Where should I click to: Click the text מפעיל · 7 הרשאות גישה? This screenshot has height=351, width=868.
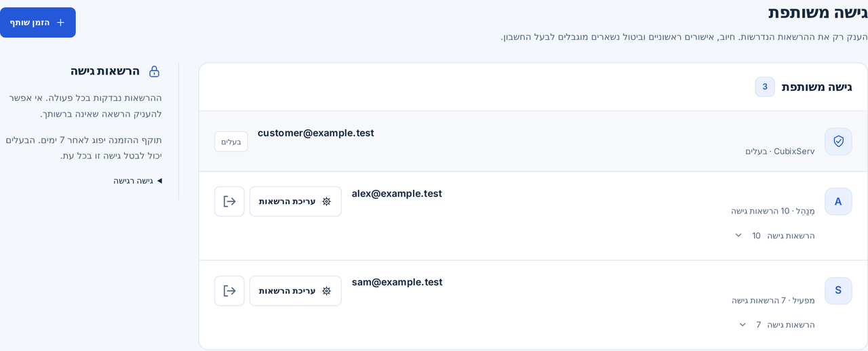point(773,300)
